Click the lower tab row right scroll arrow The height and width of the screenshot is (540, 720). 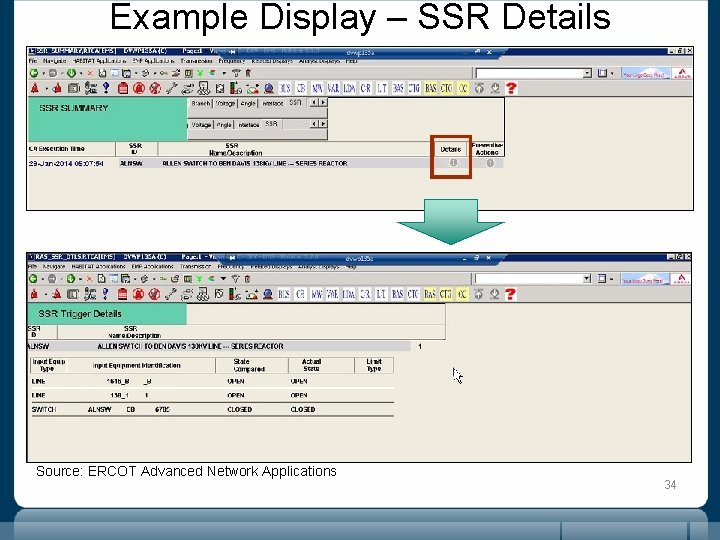point(323,124)
